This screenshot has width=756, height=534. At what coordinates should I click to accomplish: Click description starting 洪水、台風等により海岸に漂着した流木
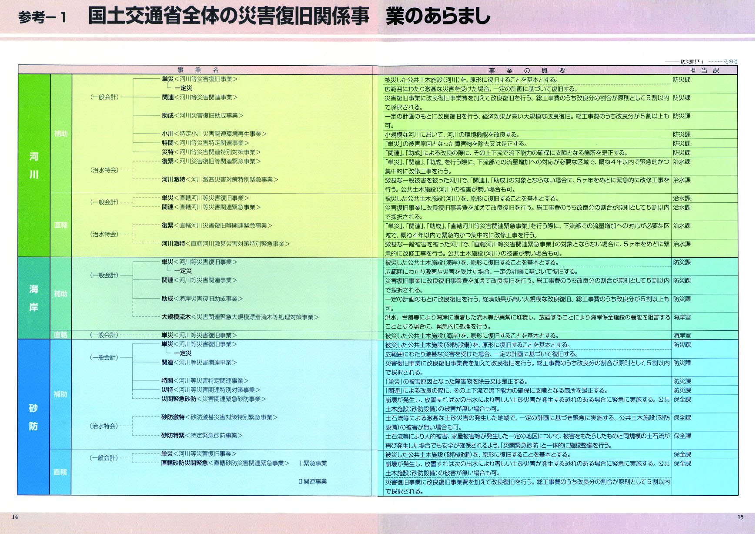click(x=527, y=322)
